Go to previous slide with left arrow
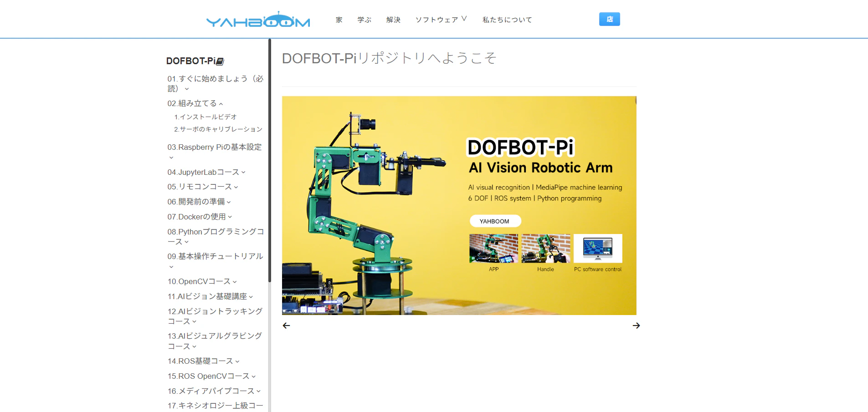 click(x=286, y=326)
